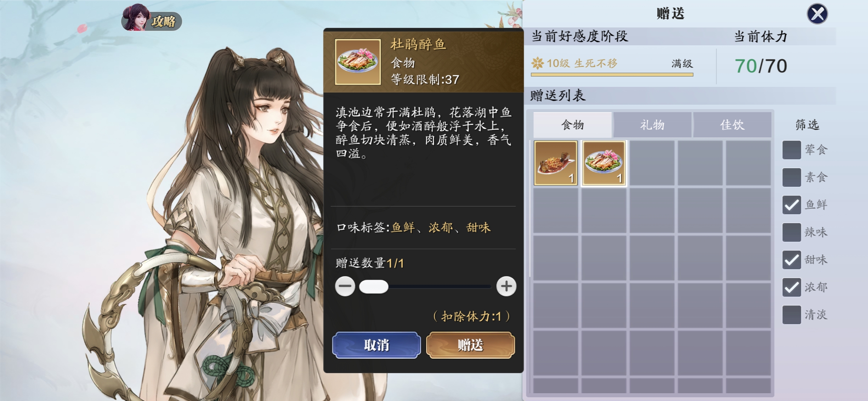Decrease gift quantity with minus icon
Viewport: 868px width, 401px height.
point(345,286)
